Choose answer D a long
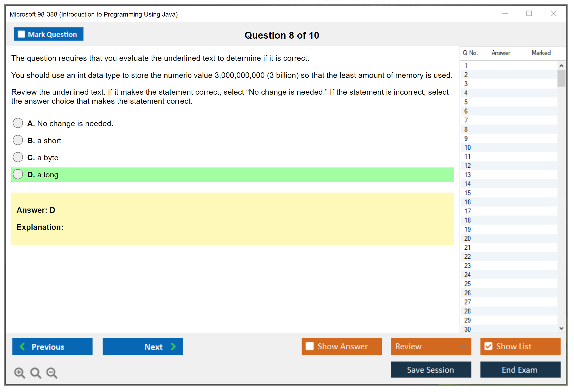The image size is (574, 392). 18,174
